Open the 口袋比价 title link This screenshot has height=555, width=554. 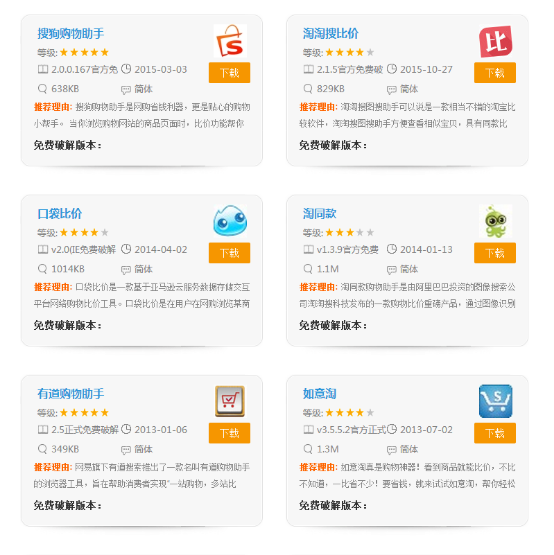click(59, 213)
